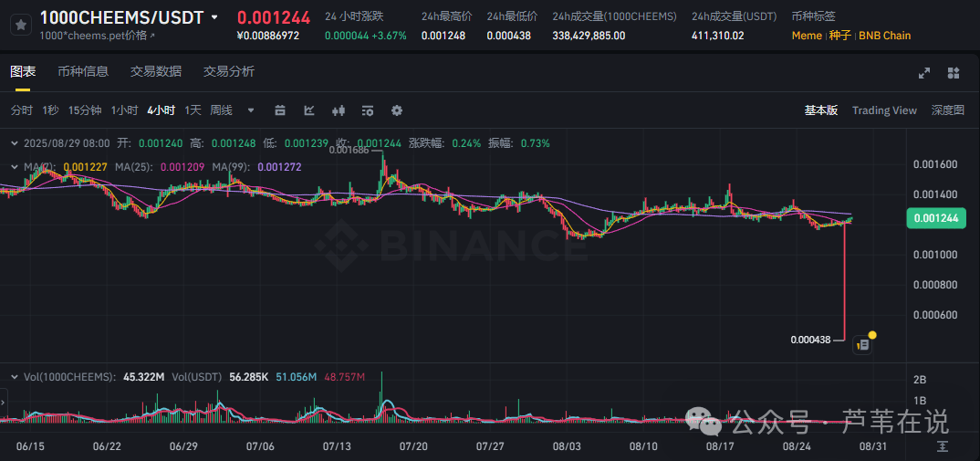Expand the left side panel arrow
Viewport: 980px width, 461px height.
tap(3, 401)
